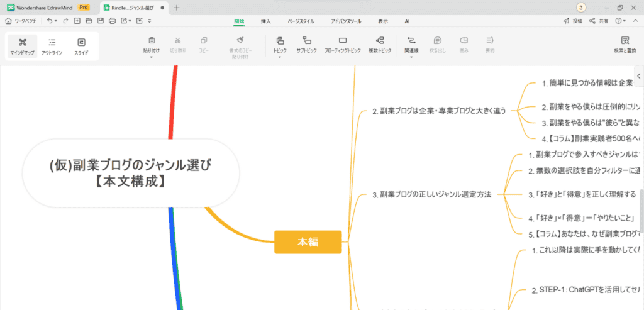
Task: Select subtopic 5.【コラム】あなたは、なぜ副業ブログ
Action: click(x=585, y=235)
